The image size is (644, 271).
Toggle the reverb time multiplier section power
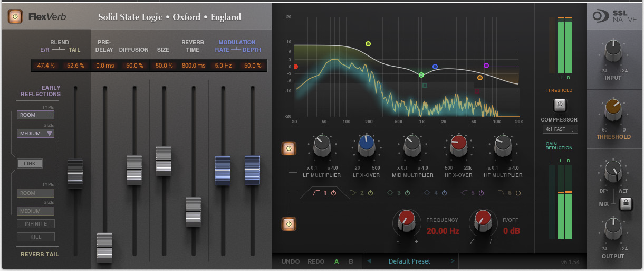289,148
